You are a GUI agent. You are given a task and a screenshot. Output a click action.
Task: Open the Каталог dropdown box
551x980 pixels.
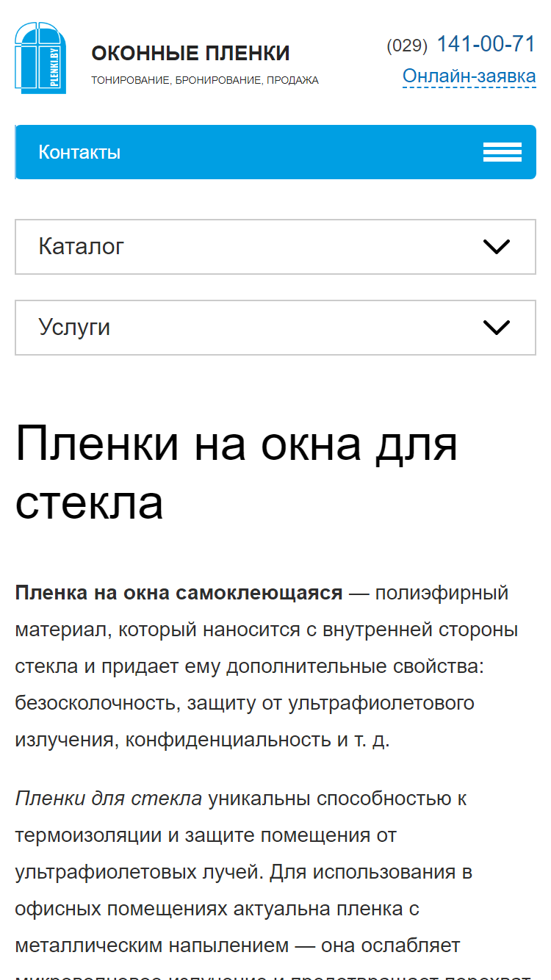(x=275, y=247)
